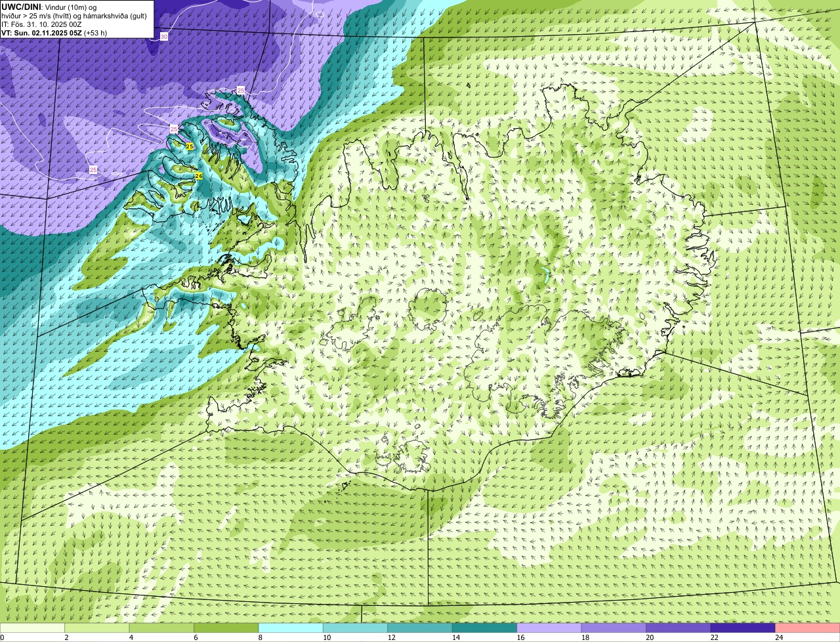
Task: Click the legend scale value "14"
Action: (456, 637)
